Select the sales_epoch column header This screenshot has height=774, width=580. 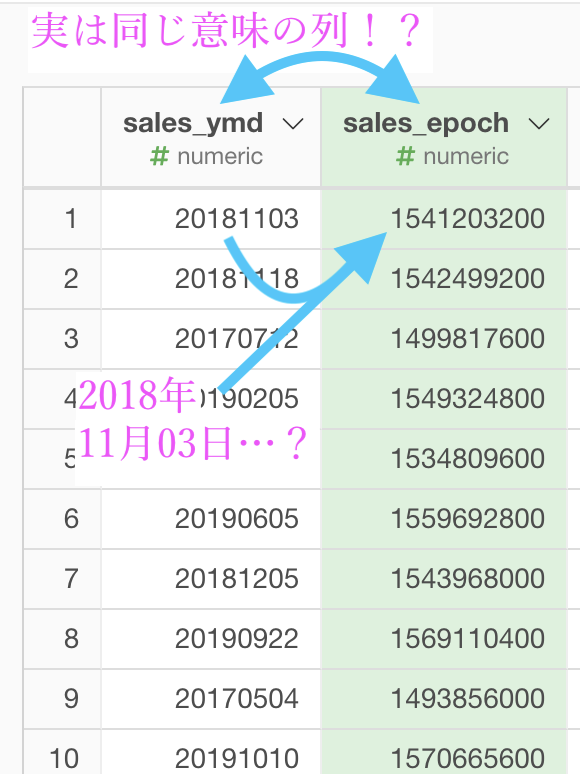444,137
